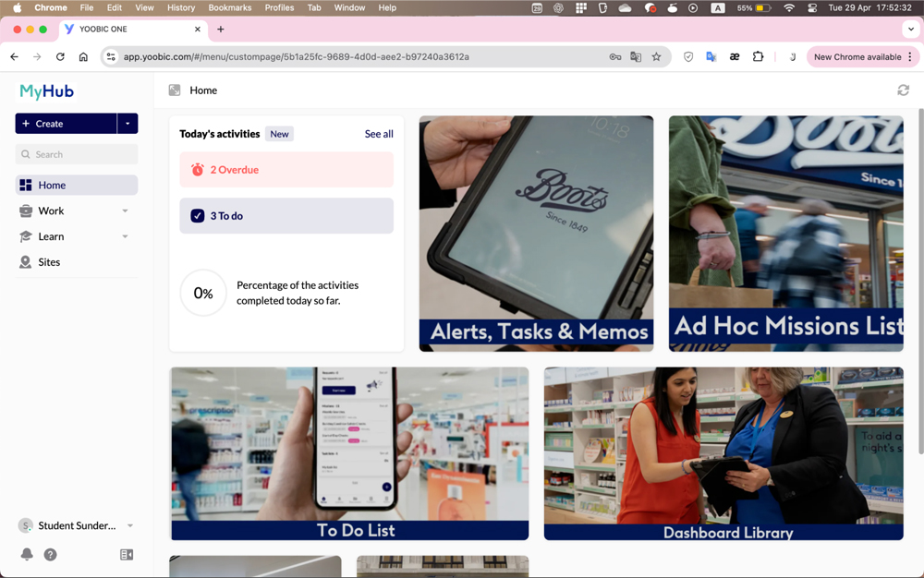The image size is (924, 578).
Task: Close the YOOBIC ONE tab
Action: click(x=198, y=29)
